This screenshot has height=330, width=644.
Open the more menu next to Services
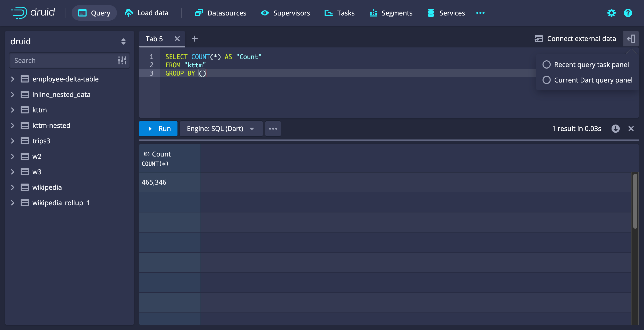[x=480, y=13]
